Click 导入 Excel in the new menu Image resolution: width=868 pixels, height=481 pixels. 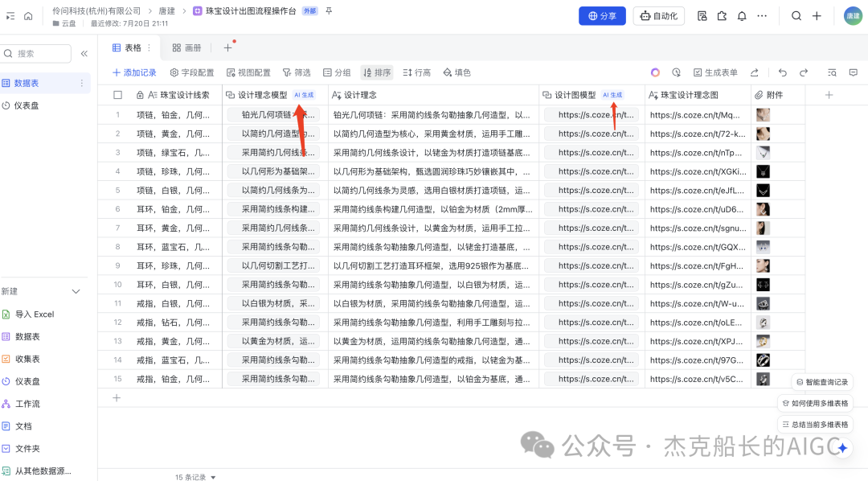(x=28, y=314)
